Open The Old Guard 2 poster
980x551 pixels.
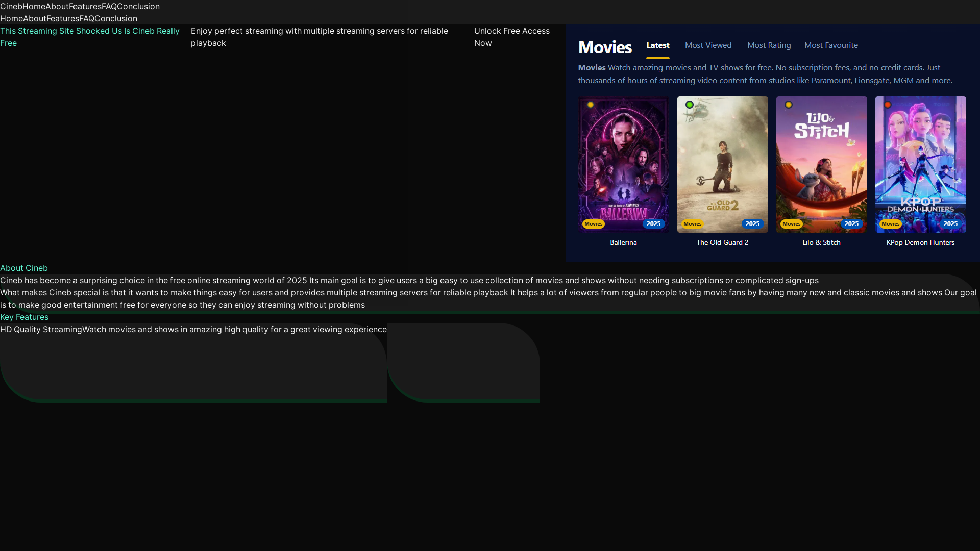click(x=722, y=164)
